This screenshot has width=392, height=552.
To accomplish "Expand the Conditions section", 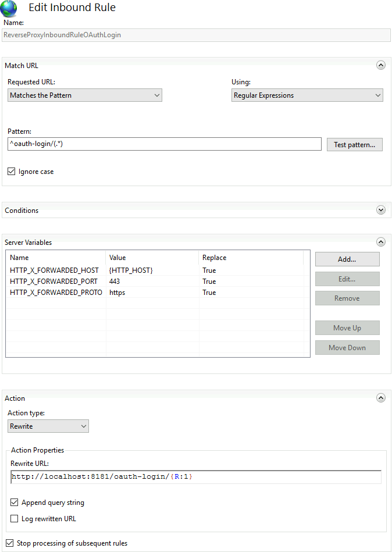I will (x=381, y=209).
